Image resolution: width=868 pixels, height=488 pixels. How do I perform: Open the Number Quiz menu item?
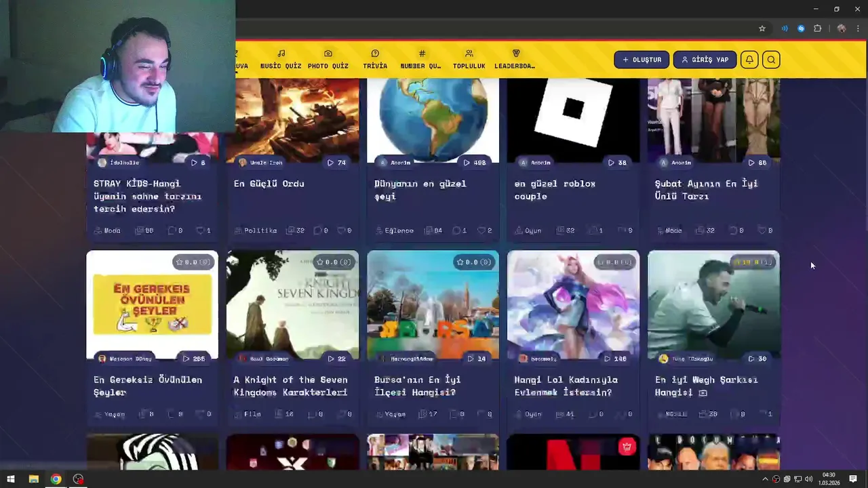[421, 60]
